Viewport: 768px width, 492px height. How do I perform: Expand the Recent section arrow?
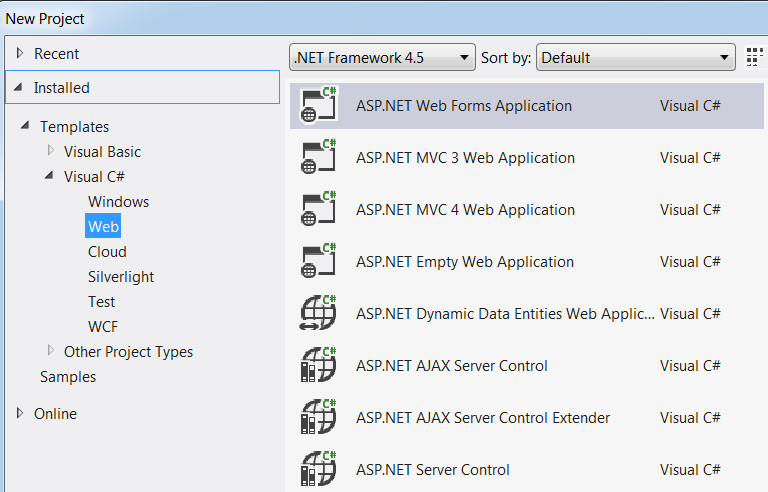(20, 53)
